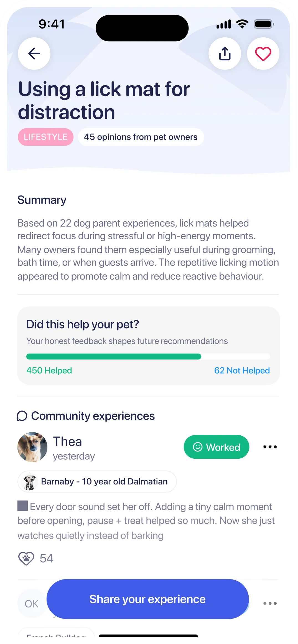Image resolution: width=298 pixels, height=644 pixels.
Task: Open options menu on Thea's experience
Action: pos(269,447)
